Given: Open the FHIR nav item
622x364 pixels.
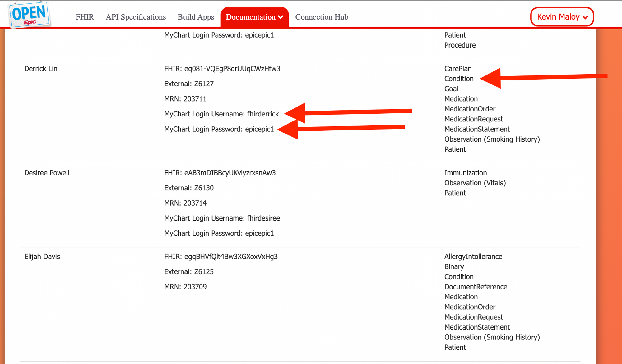Looking at the screenshot, I should (85, 17).
